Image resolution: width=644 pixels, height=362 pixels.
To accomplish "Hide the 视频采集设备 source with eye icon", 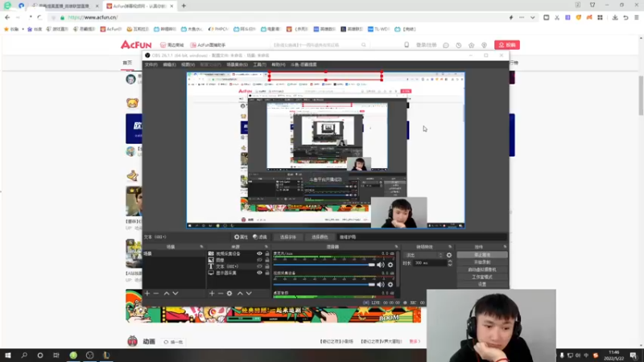I will (x=259, y=253).
